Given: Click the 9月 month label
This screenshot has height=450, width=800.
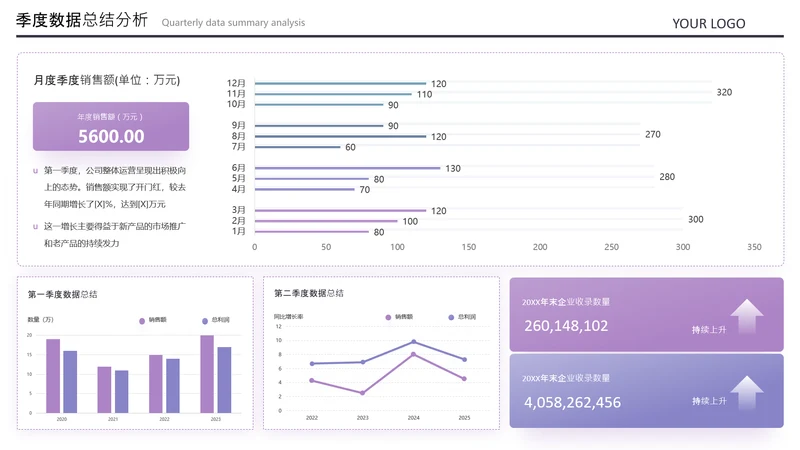Looking at the screenshot, I should [x=238, y=126].
